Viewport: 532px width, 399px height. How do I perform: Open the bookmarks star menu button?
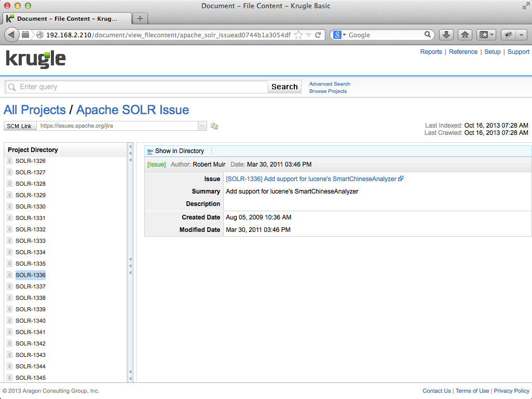click(486, 35)
